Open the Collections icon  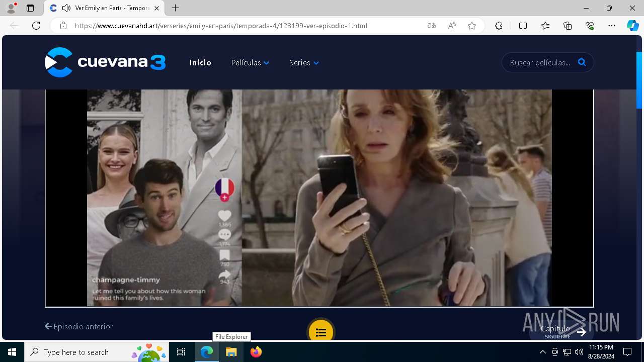tap(568, 26)
